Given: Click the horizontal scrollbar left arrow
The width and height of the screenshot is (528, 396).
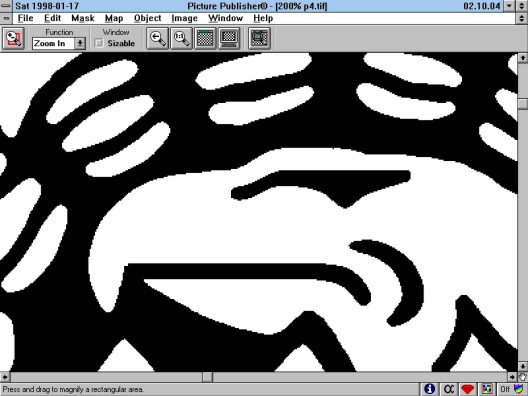Looking at the screenshot, I should tap(5, 377).
